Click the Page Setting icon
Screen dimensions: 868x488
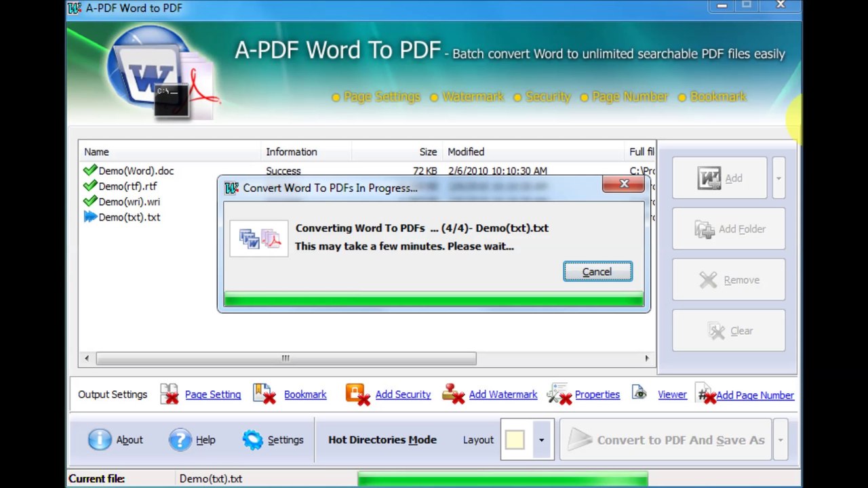170,394
